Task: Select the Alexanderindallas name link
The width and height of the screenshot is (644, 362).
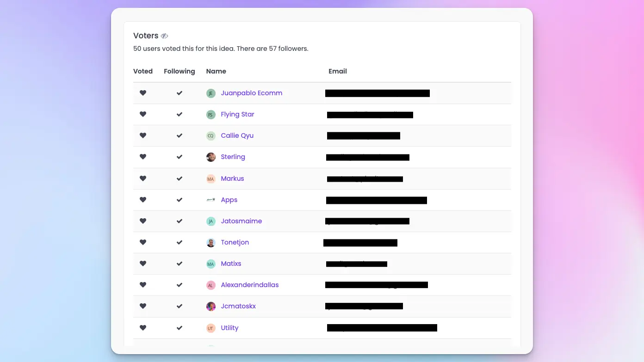Action: [249, 285]
